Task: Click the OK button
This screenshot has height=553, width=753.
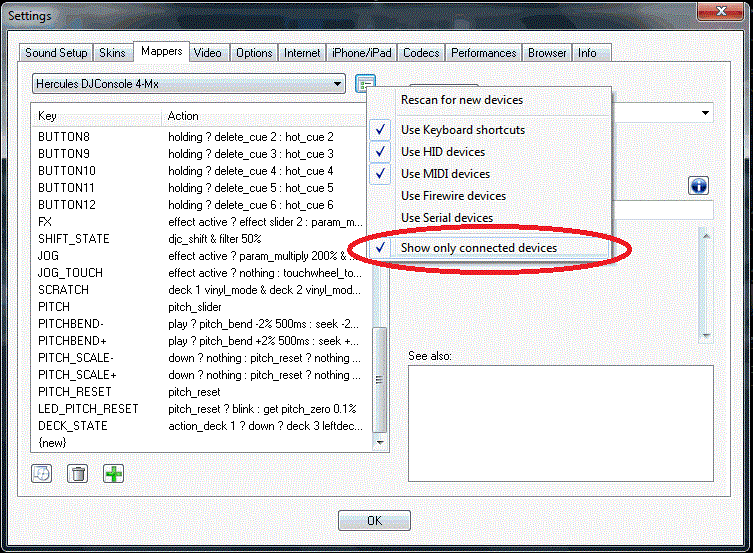Action: click(374, 520)
